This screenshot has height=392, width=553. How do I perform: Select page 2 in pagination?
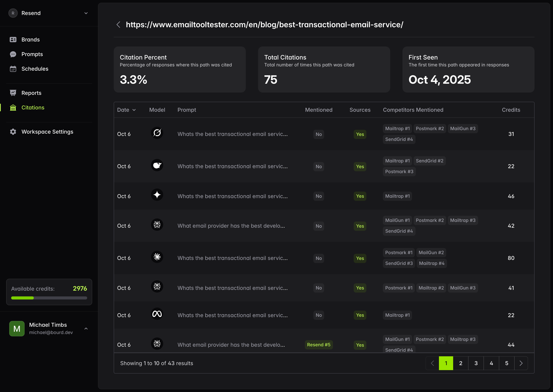pos(461,363)
